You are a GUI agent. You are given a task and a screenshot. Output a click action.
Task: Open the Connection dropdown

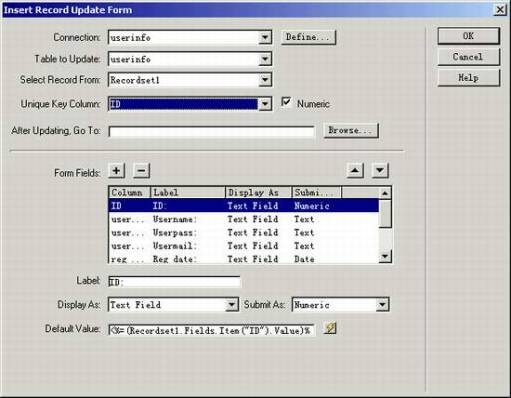click(x=265, y=38)
